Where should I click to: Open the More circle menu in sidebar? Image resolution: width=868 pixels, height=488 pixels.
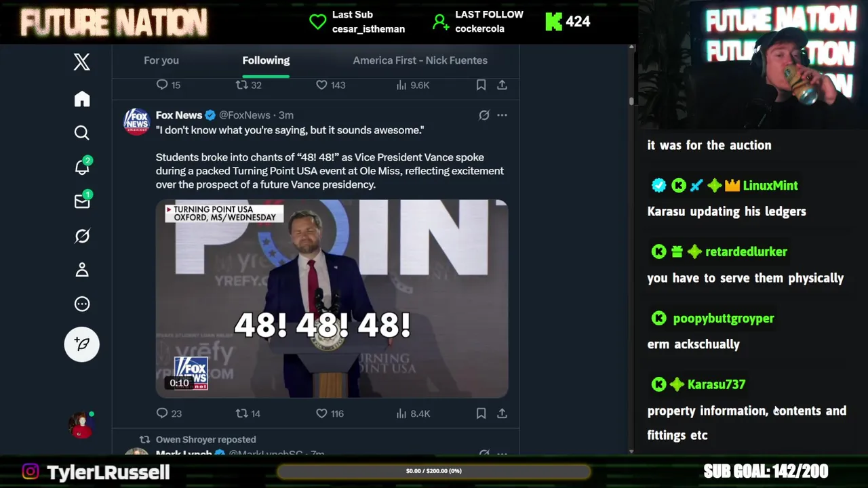pos(82,304)
